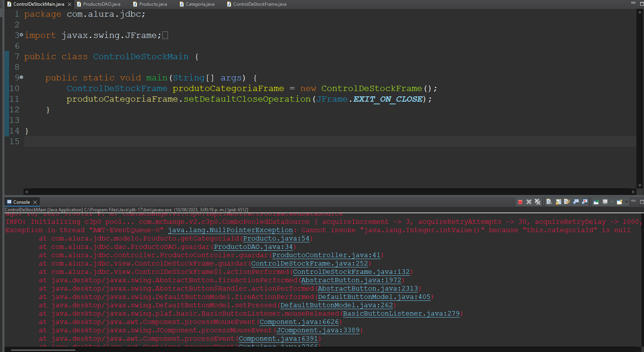Switch to Producto.java tab
The height and width of the screenshot is (352, 644).
(x=150, y=4)
